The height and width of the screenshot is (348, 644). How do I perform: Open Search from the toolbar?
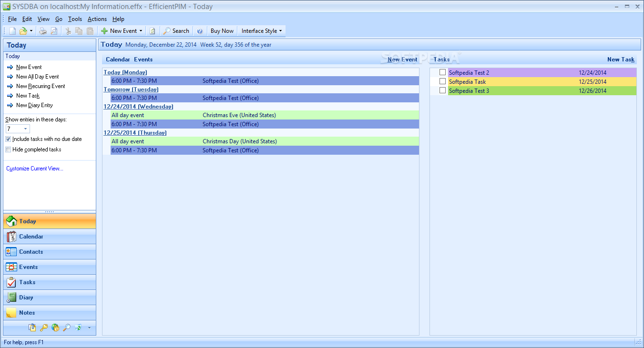(176, 31)
